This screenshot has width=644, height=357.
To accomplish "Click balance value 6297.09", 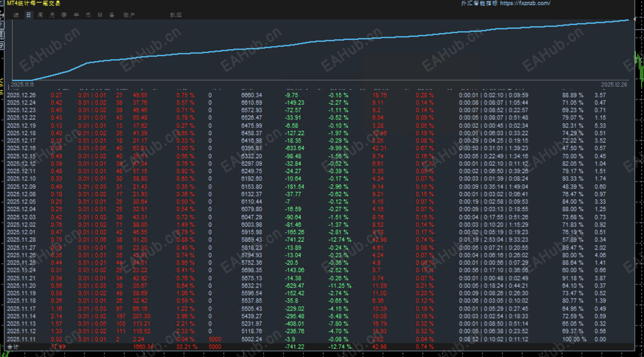I will tap(252, 164).
